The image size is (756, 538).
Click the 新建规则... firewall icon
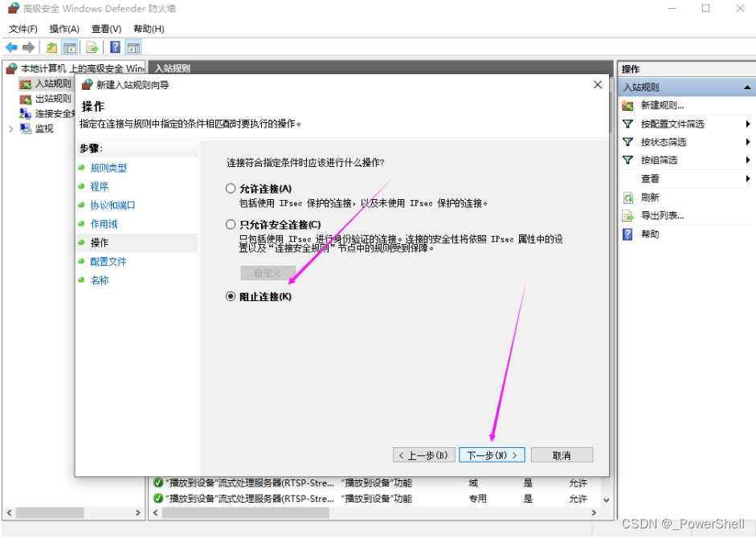coord(627,105)
